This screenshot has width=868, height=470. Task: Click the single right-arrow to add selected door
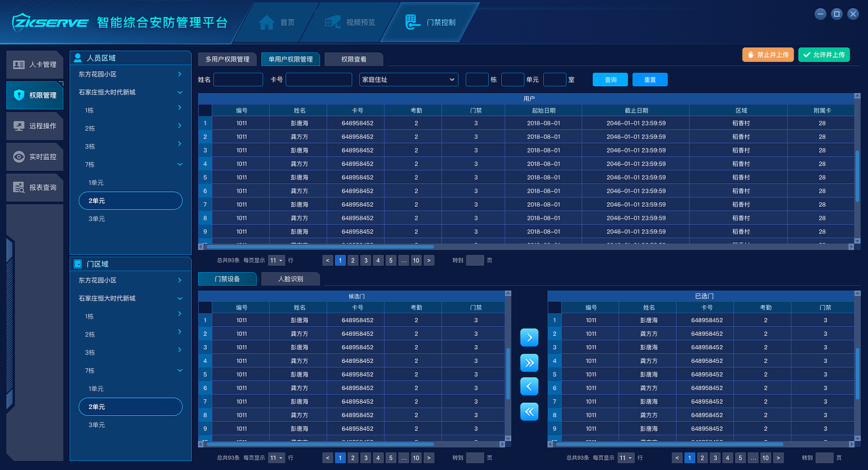point(529,337)
